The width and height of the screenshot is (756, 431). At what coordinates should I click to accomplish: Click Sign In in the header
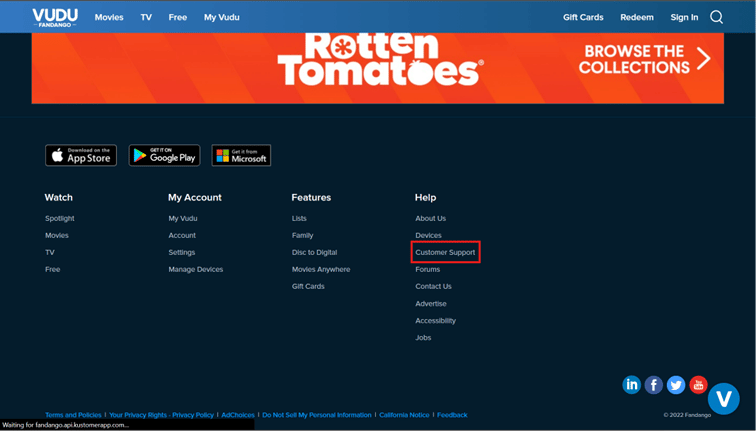coord(684,17)
